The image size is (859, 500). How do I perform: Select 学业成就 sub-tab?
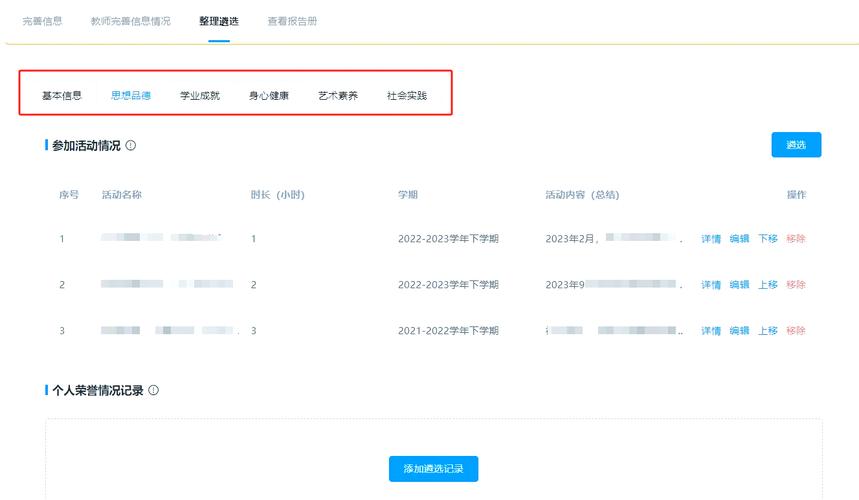(200, 96)
